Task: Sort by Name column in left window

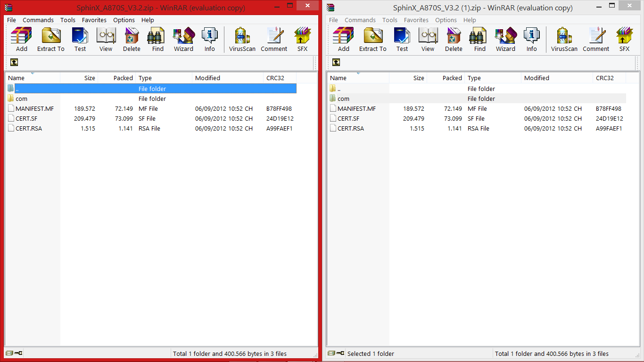Action: click(x=33, y=78)
